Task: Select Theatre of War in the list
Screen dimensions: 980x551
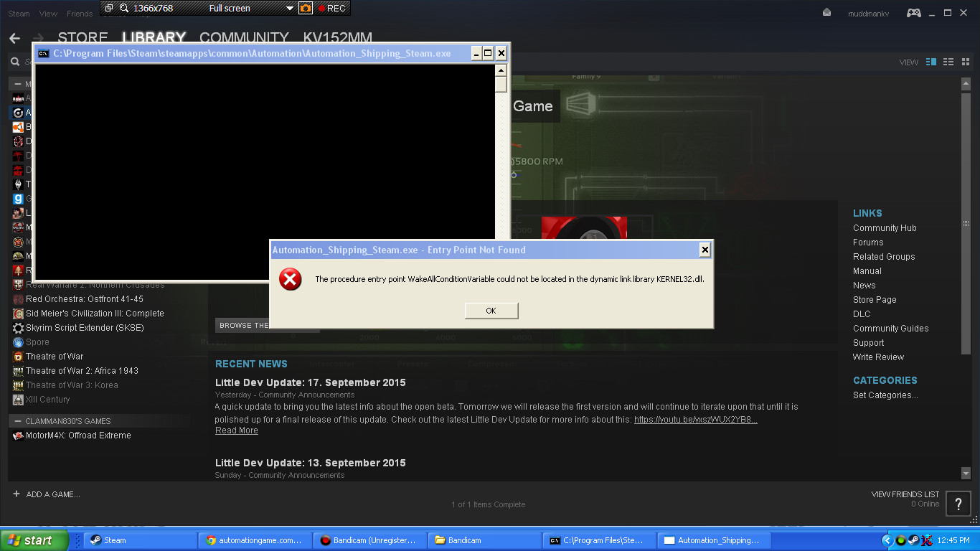Action: tap(55, 357)
